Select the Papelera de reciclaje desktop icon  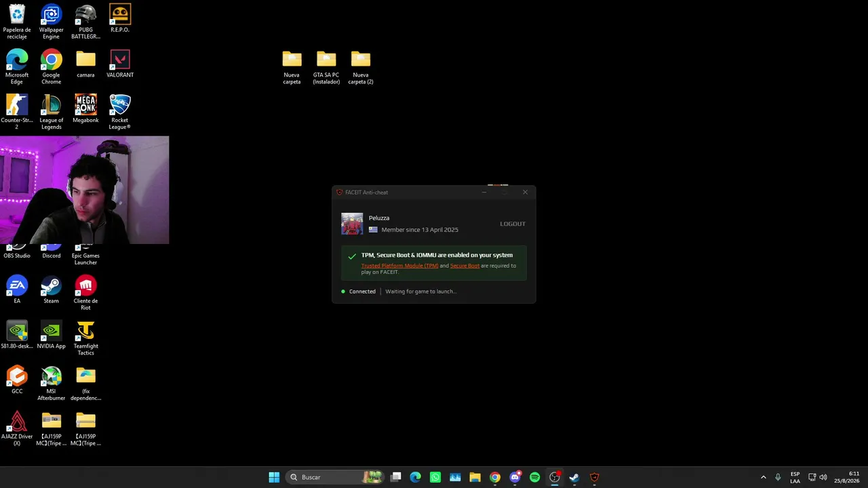17,22
